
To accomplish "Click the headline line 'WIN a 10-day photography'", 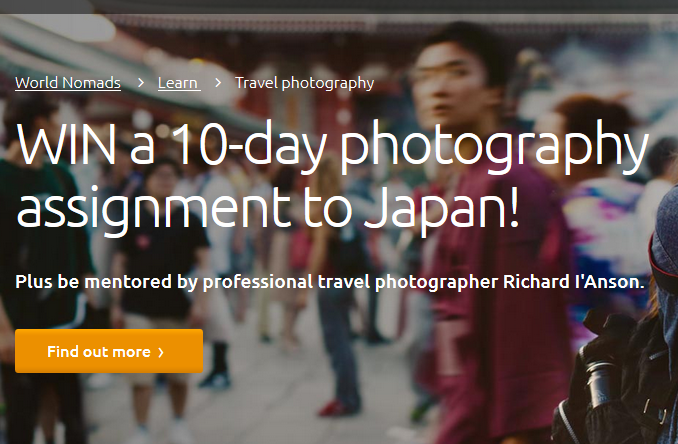I will coord(332,148).
